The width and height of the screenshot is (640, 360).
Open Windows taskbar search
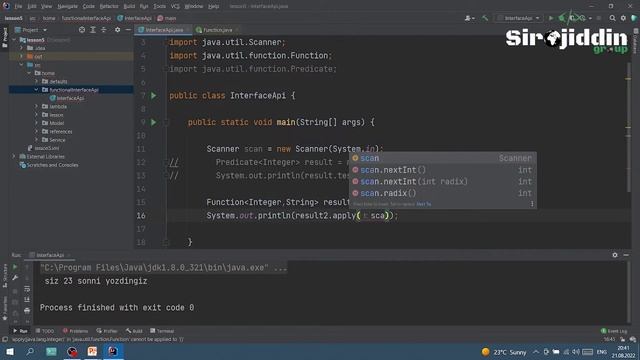[x=30, y=351]
